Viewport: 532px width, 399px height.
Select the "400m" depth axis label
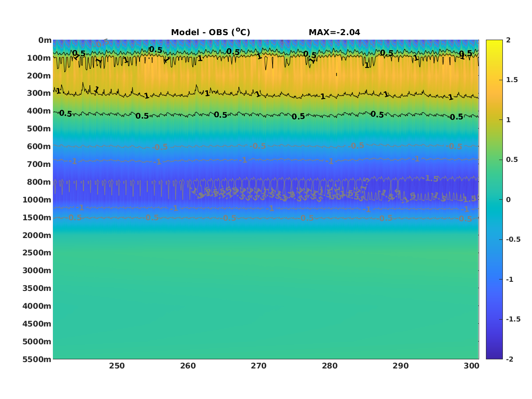click(39, 111)
